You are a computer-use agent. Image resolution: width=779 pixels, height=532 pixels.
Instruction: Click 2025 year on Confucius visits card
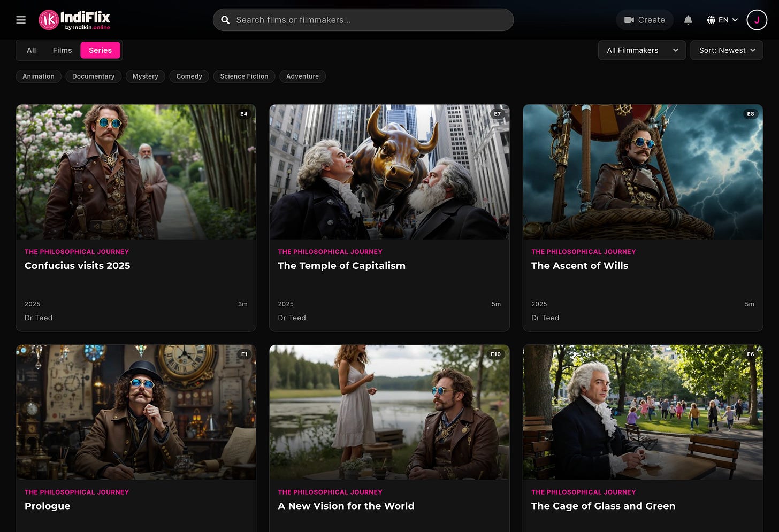(x=32, y=304)
